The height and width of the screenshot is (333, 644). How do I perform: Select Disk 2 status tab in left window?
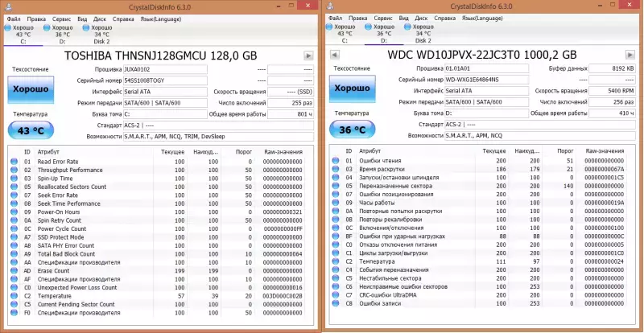pos(101,34)
